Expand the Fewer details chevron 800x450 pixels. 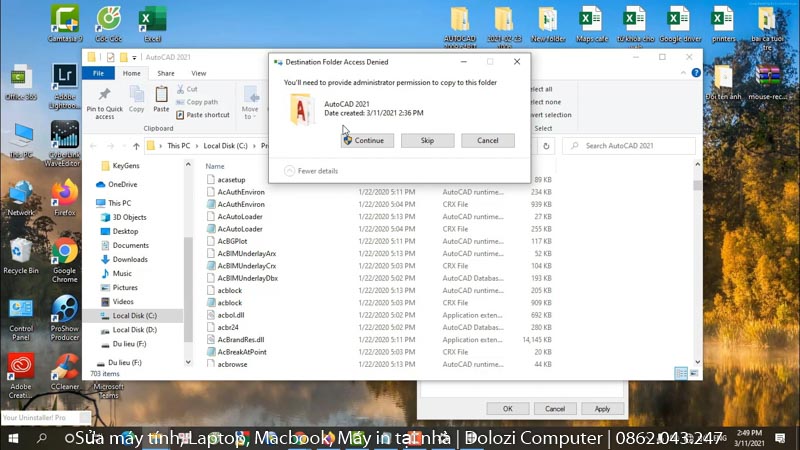coord(290,171)
